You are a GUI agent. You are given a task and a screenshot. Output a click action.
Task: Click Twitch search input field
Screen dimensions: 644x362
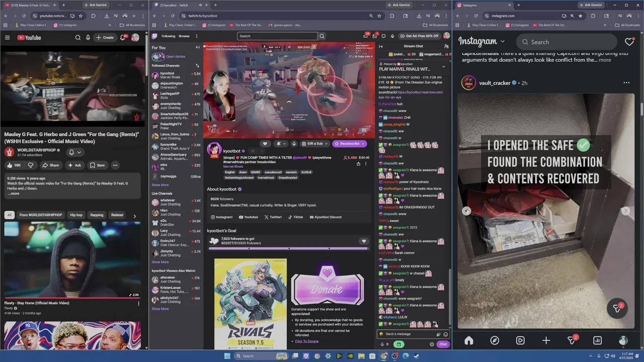277,36
